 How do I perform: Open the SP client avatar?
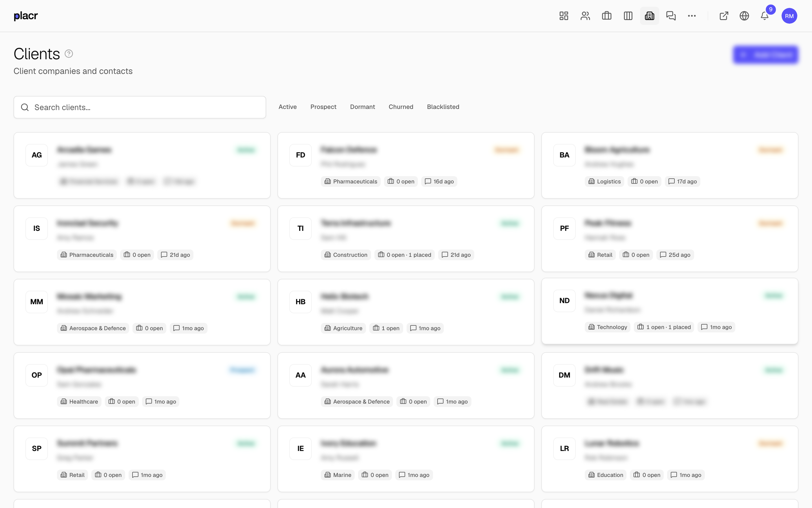point(37,448)
